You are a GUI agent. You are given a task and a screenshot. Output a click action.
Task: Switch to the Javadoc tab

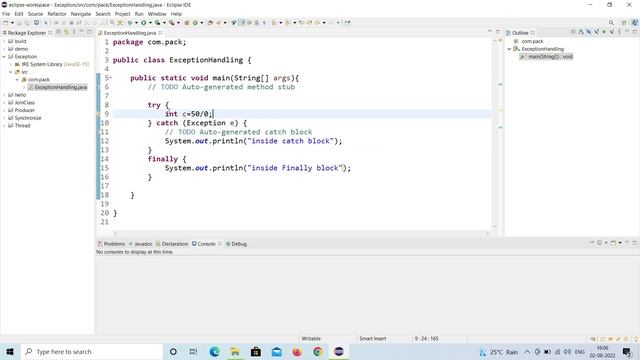tap(141, 244)
